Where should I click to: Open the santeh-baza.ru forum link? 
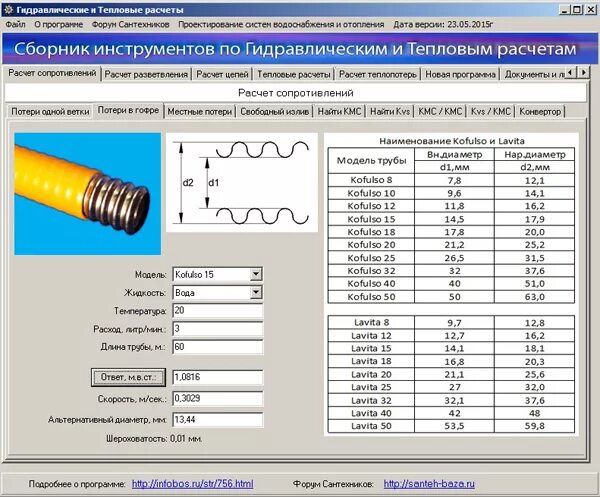tap(429, 484)
